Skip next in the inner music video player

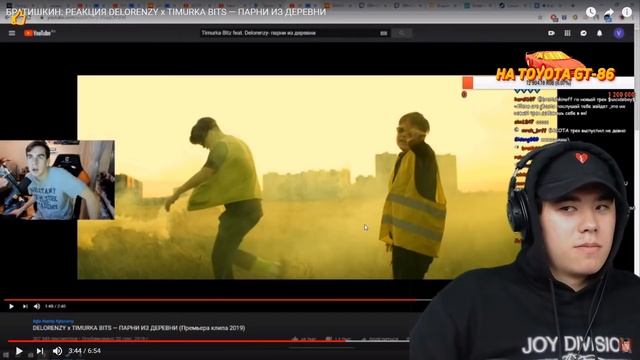25,306
